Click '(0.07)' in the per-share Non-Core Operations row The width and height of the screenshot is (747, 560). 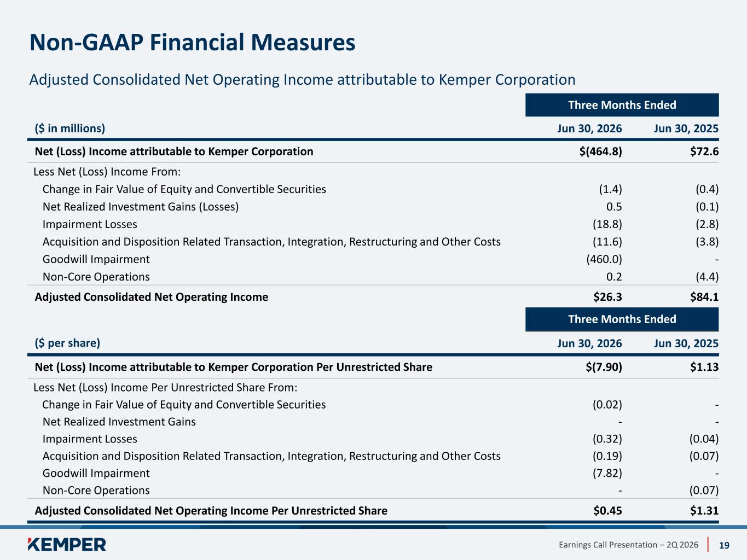click(704, 491)
